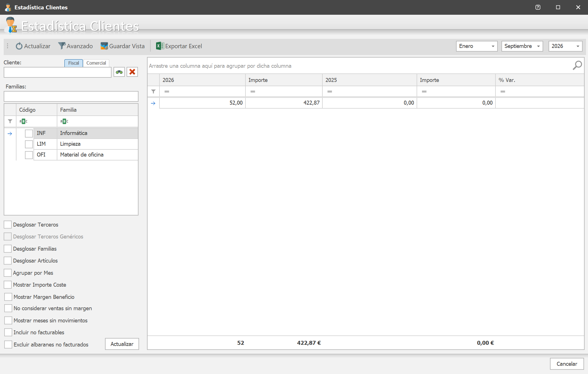The image size is (588, 374).
Task: Click the Importe column header next to 2026
Action: [x=284, y=80]
